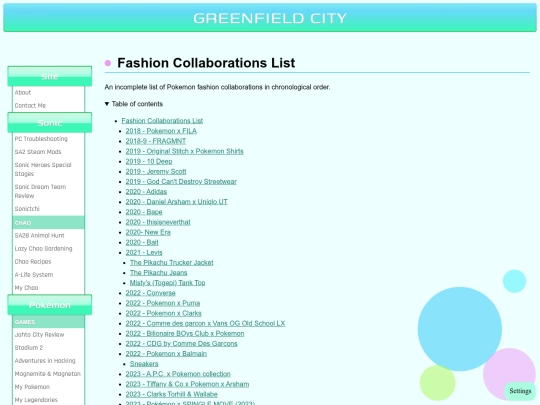The image size is (540, 405).
Task: Open the About page link
Action: tap(23, 92)
